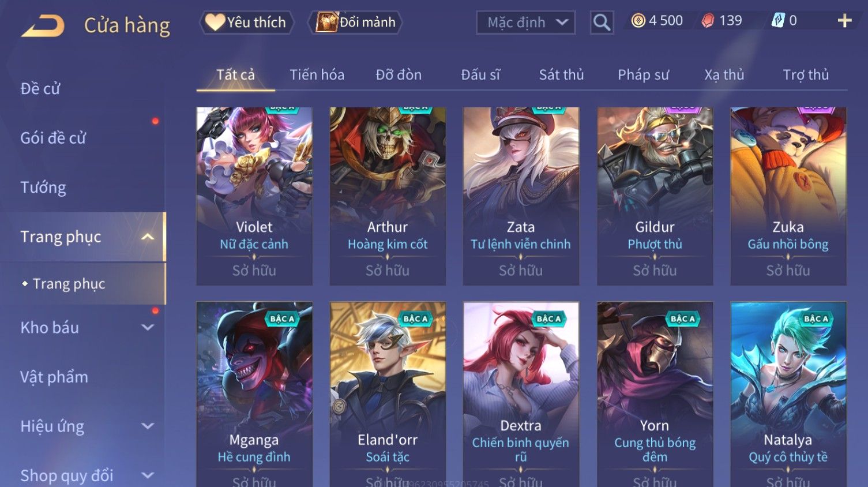
Task: Click the red ruby currency icon
Action: point(708,21)
